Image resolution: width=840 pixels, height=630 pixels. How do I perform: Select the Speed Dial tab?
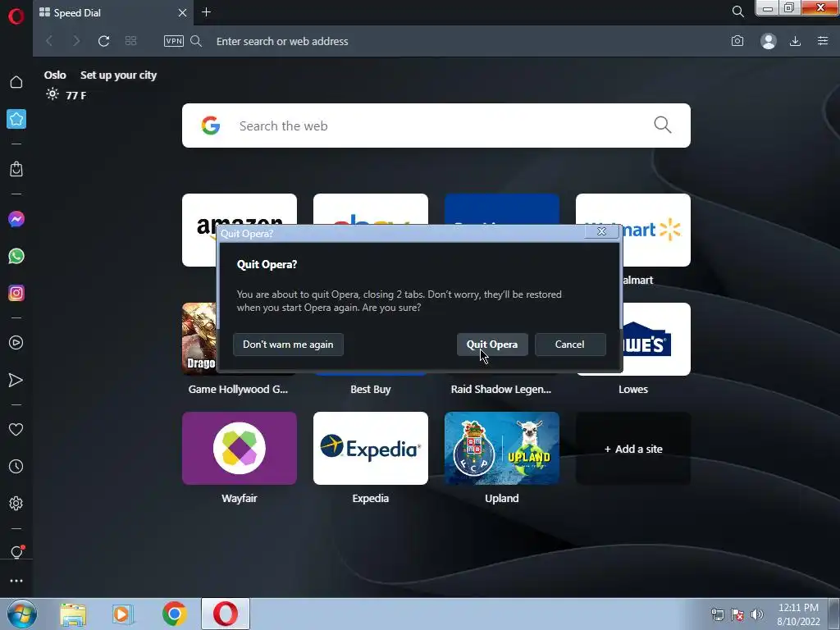click(x=113, y=12)
